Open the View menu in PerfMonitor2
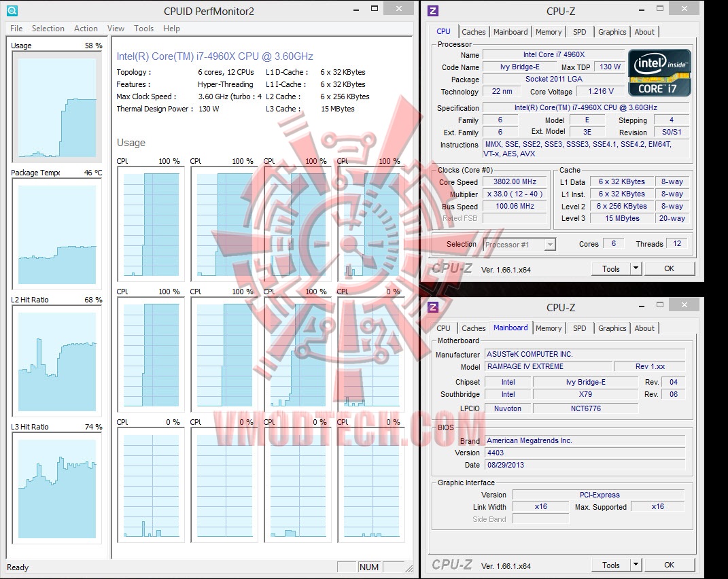Viewport: 728px width, 579px height. point(116,29)
